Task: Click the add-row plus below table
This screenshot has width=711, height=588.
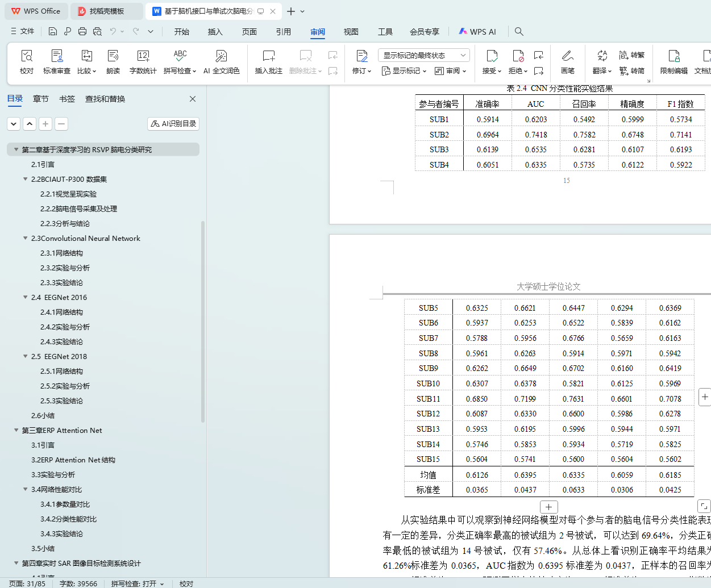Action: pos(548,507)
